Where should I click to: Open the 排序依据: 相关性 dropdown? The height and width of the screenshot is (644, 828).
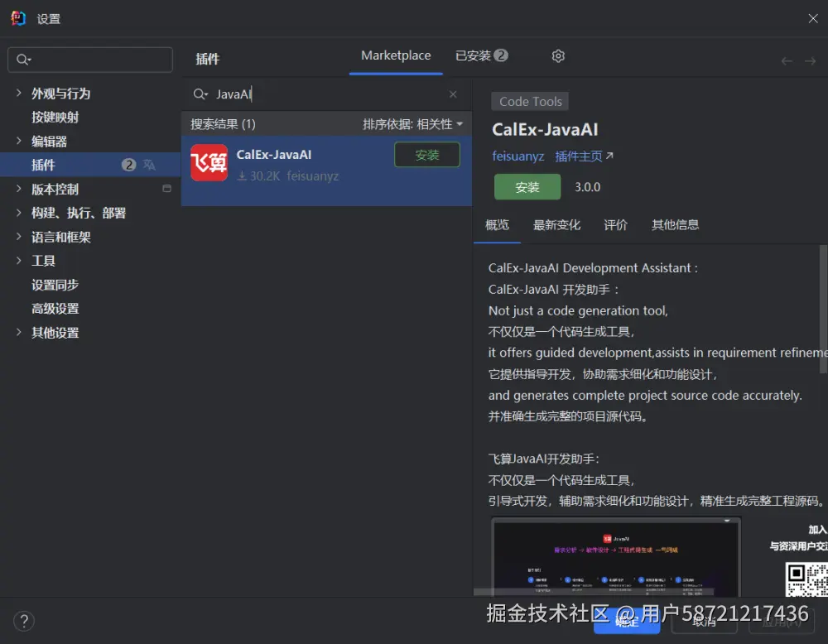412,124
